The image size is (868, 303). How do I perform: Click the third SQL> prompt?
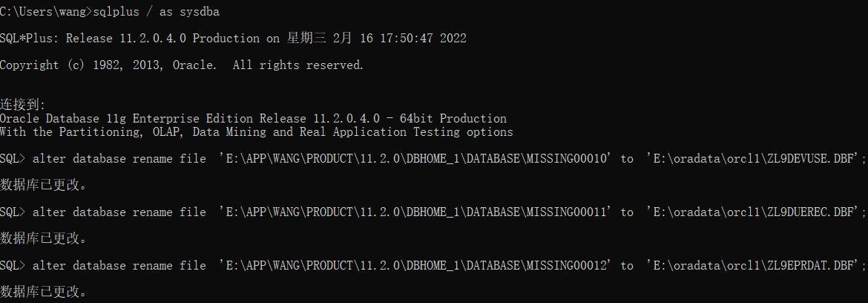click(12, 266)
